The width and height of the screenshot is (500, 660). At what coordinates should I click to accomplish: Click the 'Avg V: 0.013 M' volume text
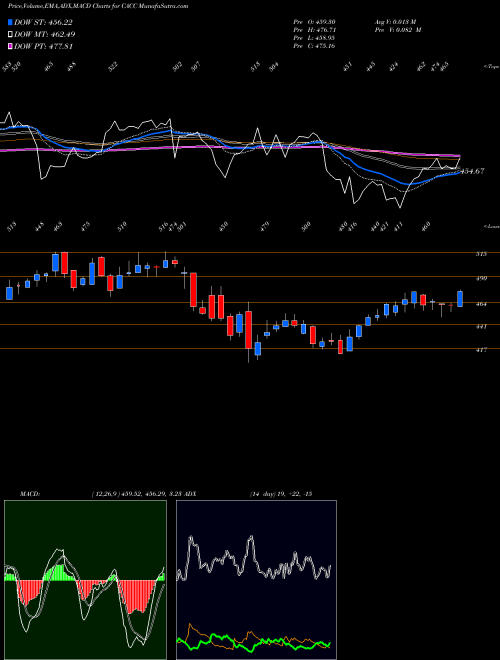tap(395, 21)
